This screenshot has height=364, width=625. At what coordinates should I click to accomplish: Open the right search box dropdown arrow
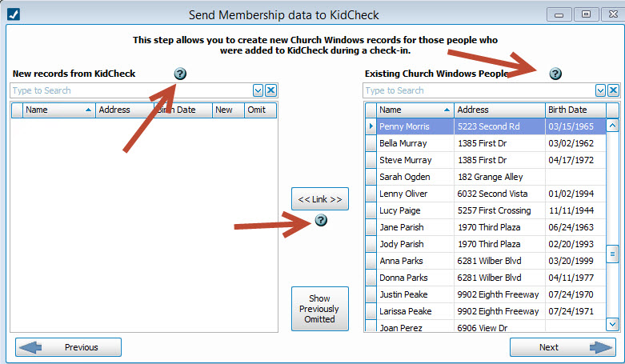601,90
